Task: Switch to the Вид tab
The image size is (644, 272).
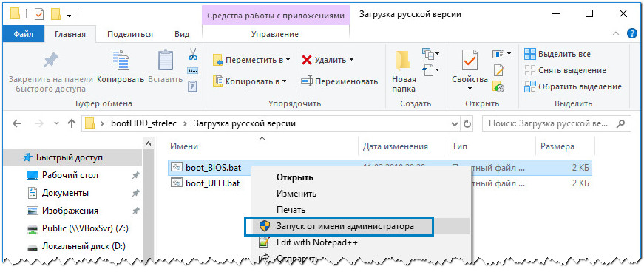Action: click(182, 34)
